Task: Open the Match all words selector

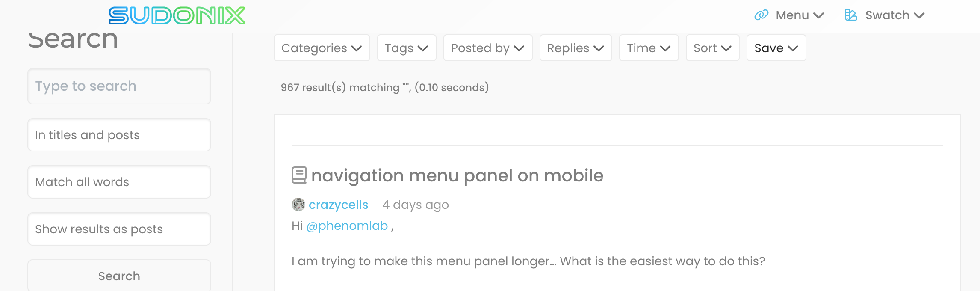Action: [119, 182]
